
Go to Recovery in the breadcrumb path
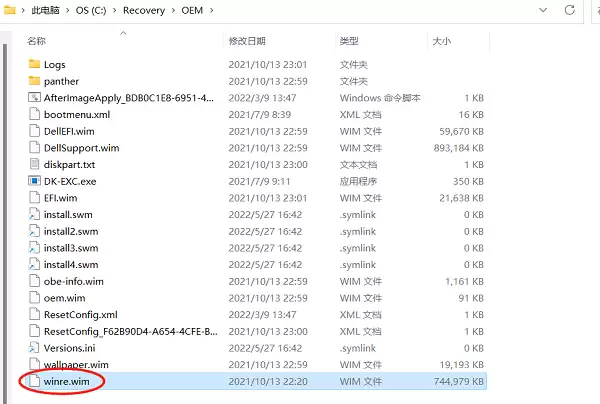[144, 10]
